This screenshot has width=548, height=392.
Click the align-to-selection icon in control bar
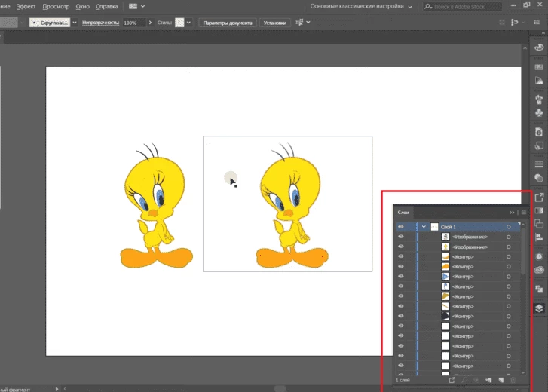click(299, 23)
